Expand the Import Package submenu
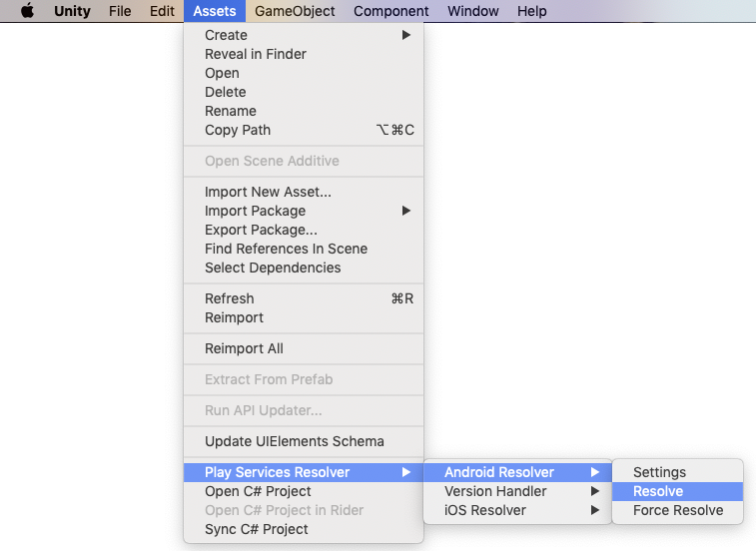 pos(255,211)
